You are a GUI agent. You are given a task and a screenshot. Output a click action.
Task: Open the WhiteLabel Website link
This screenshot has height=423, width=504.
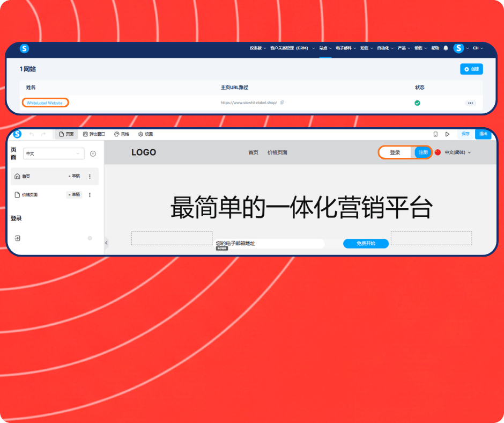click(45, 103)
